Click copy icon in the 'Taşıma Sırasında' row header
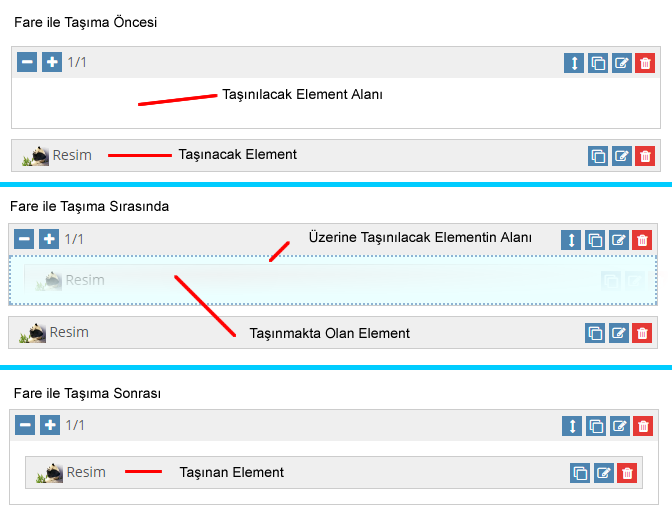Viewport: 672px width, 520px height. [x=595, y=240]
